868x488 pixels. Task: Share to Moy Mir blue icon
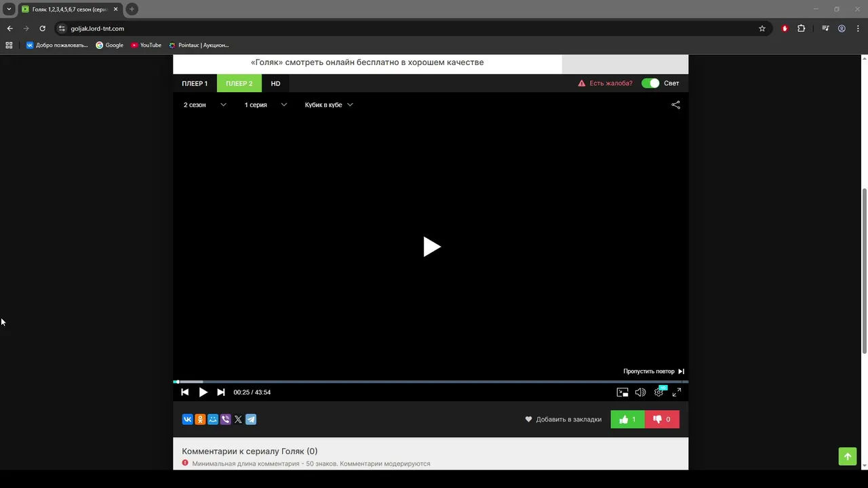point(213,420)
